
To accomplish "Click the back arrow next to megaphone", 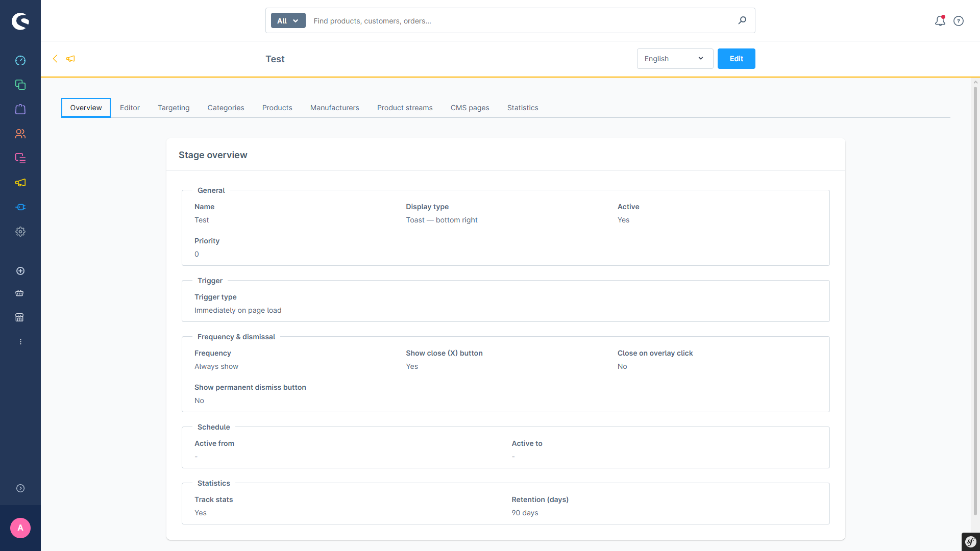I will point(55,59).
